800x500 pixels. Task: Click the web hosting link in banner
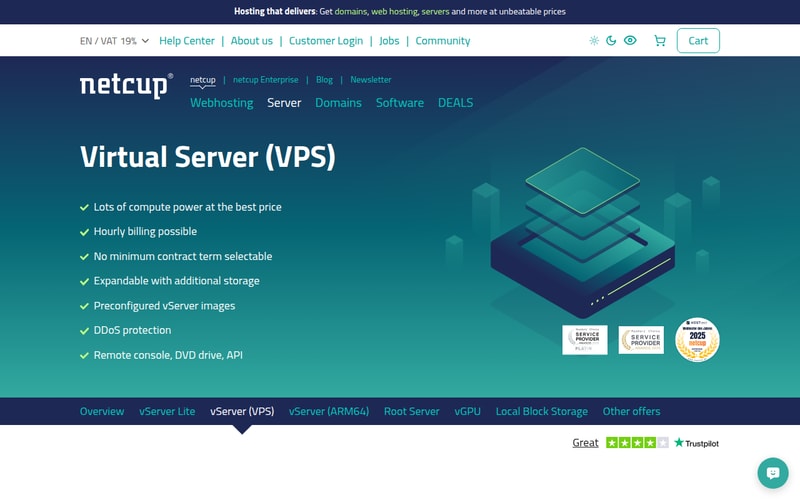coord(394,12)
